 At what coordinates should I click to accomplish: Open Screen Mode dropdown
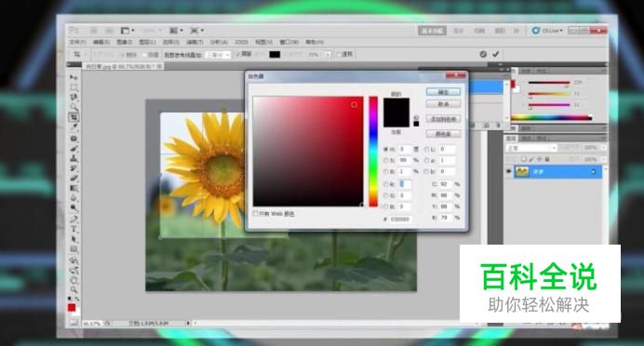tap(196, 31)
